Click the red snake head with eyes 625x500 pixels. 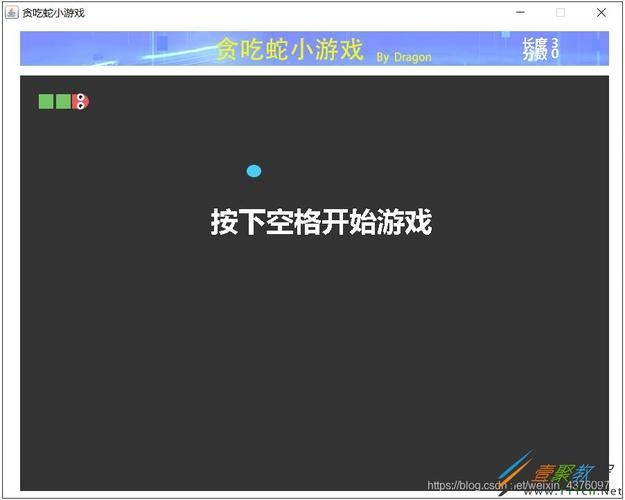[x=80, y=101]
